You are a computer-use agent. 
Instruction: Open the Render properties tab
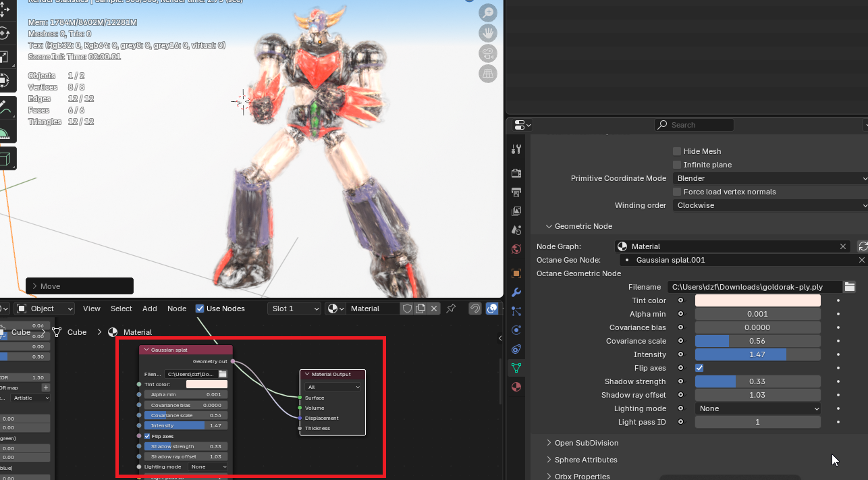[516, 174]
